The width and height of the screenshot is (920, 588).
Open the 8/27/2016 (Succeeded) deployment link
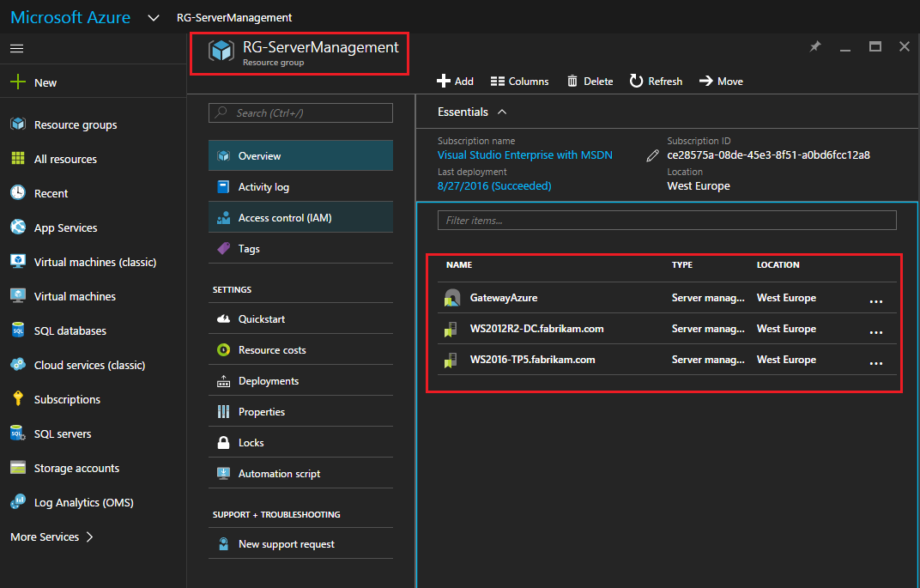[x=494, y=186]
